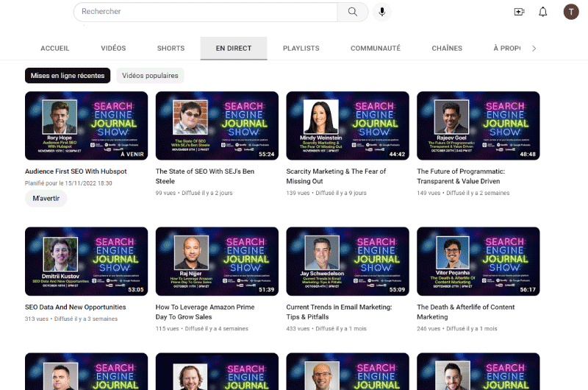Open the PLAYLISTS tab

point(301,49)
